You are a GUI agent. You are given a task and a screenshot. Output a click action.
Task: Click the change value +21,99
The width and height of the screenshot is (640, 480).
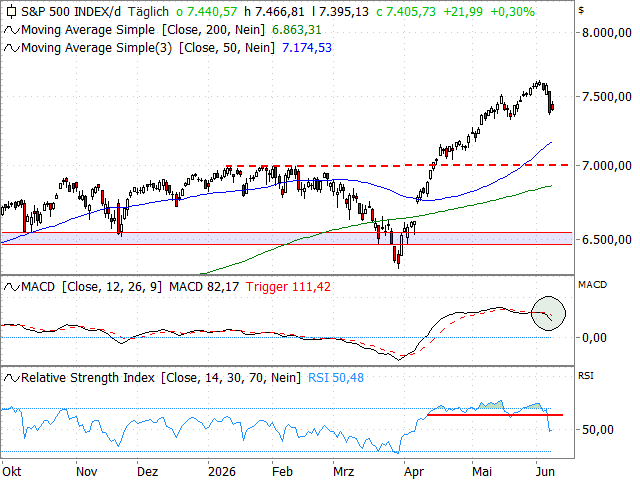[x=462, y=12]
